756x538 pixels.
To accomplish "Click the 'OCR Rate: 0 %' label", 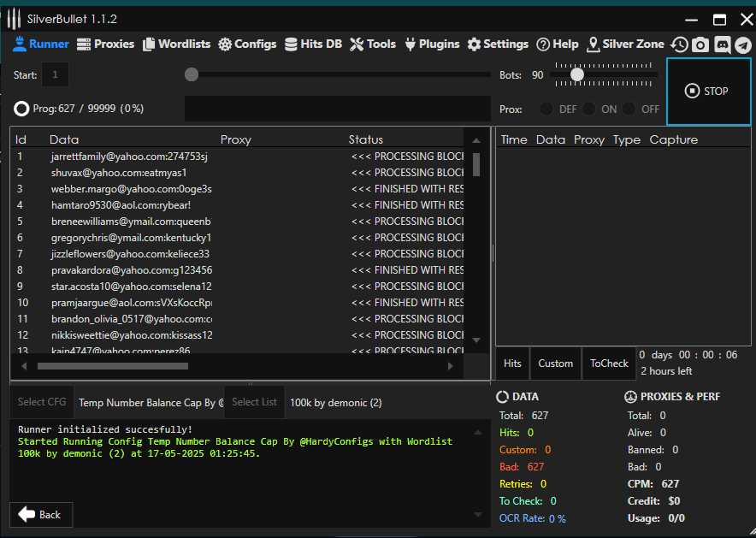I will pos(533,518).
